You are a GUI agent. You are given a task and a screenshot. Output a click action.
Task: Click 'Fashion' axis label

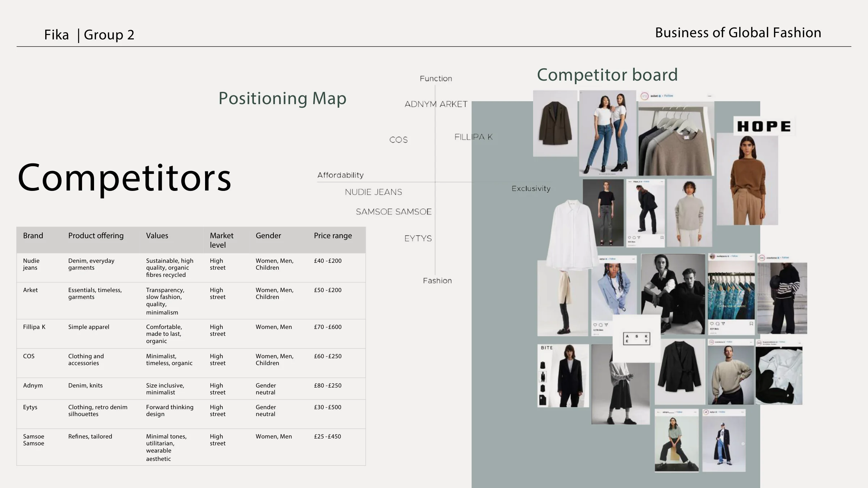point(437,281)
